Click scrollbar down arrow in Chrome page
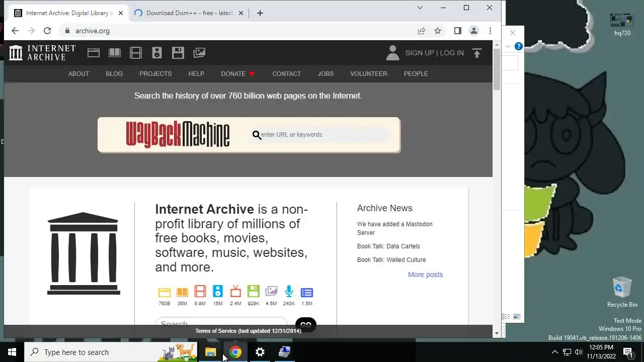The height and width of the screenshot is (362, 644). (x=497, y=333)
